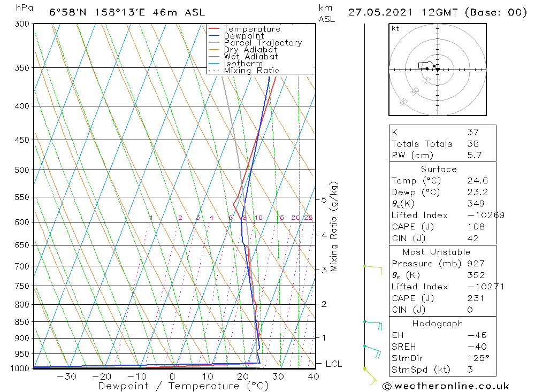535x392 pixels.
Task: Click the K index value 37
Action: [x=473, y=132]
